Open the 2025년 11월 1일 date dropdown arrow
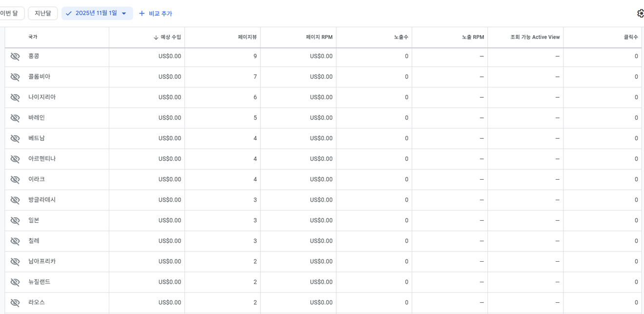The height and width of the screenshot is (314, 644). point(124,14)
